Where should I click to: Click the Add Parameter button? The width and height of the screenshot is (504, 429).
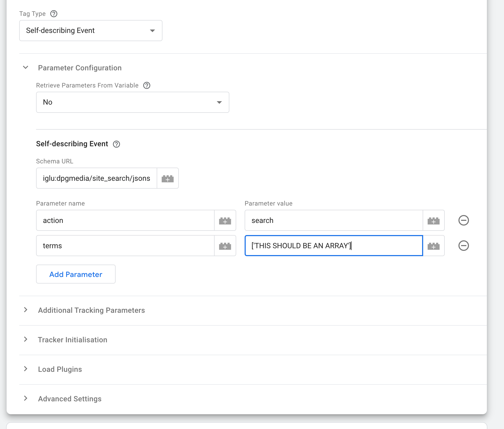(x=76, y=274)
